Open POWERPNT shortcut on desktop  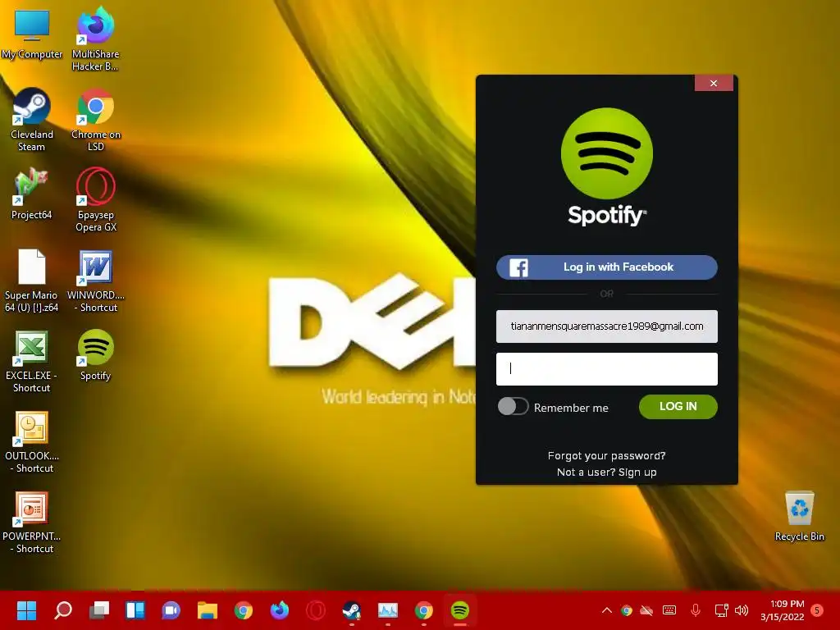tap(32, 521)
